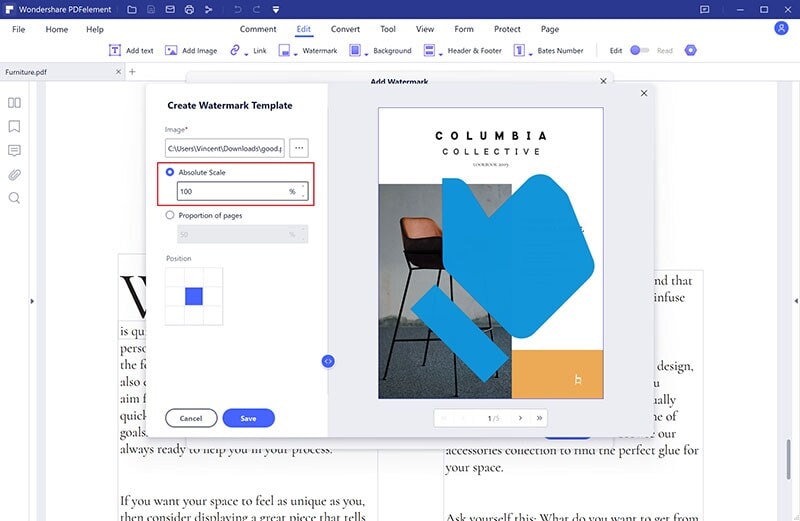Screen dimensions: 800x521
Task: Click the Header & Footer icon
Action: [429, 50]
